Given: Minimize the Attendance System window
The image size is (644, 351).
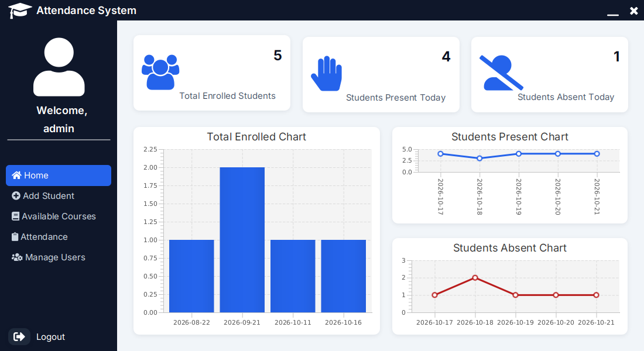Looking at the screenshot, I should point(613,11).
